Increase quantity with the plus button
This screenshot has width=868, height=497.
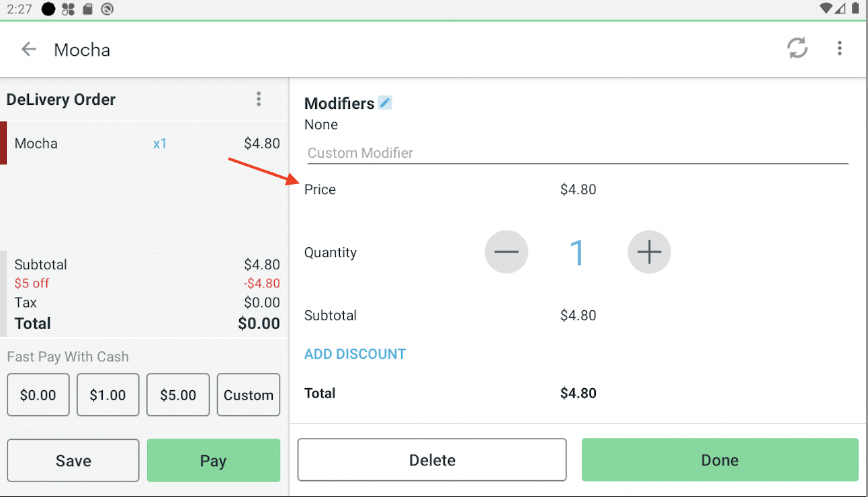(x=649, y=252)
